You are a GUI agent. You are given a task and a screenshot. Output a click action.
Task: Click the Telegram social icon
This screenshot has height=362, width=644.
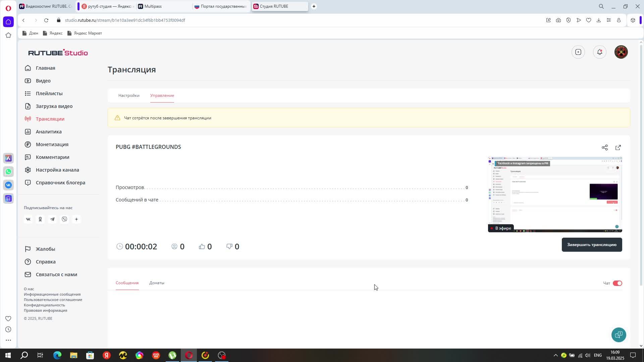click(52, 219)
